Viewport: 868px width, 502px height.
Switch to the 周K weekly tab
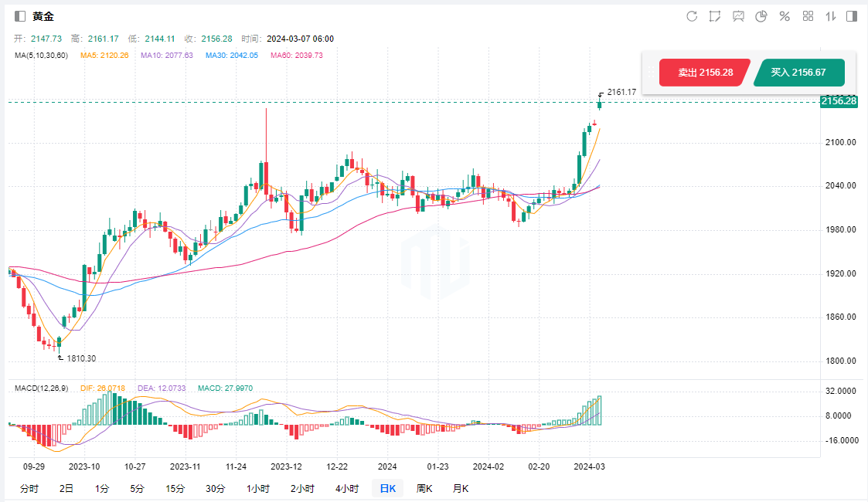(424, 488)
